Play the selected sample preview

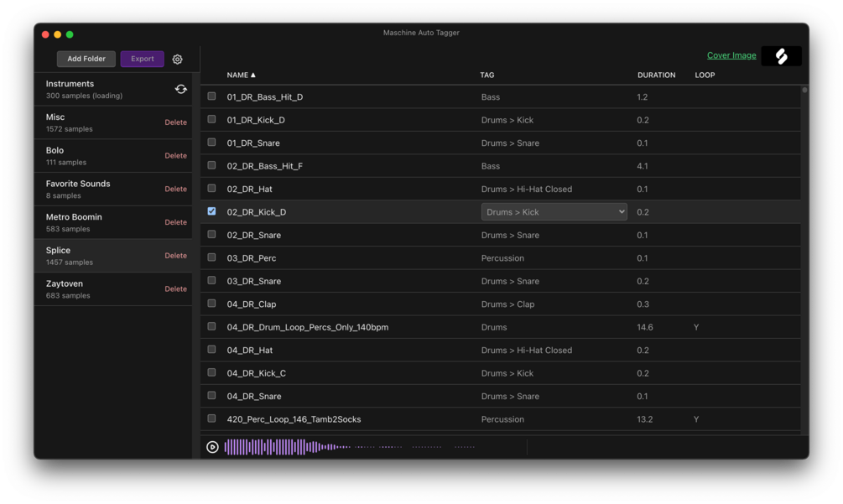(x=212, y=447)
